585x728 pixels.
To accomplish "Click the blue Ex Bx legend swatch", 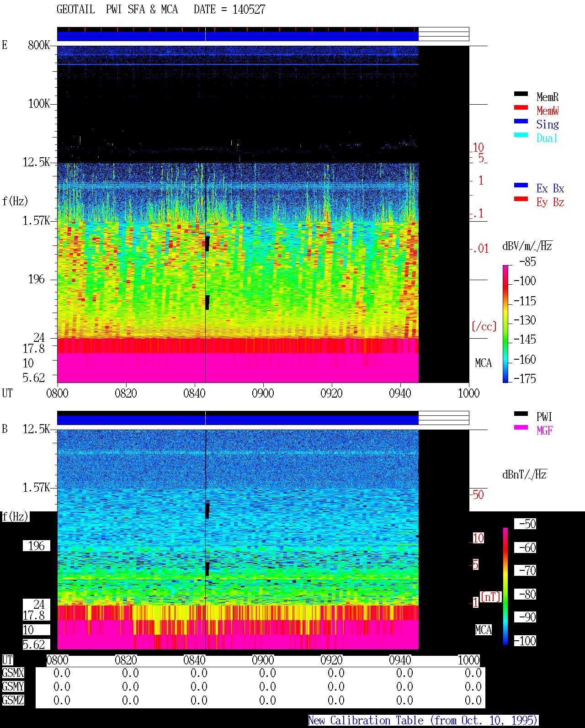I will click(521, 186).
